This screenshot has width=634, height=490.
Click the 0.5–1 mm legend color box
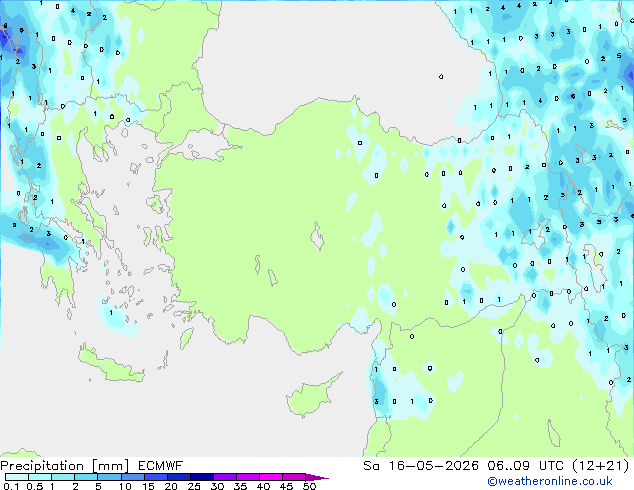[x=40, y=477]
